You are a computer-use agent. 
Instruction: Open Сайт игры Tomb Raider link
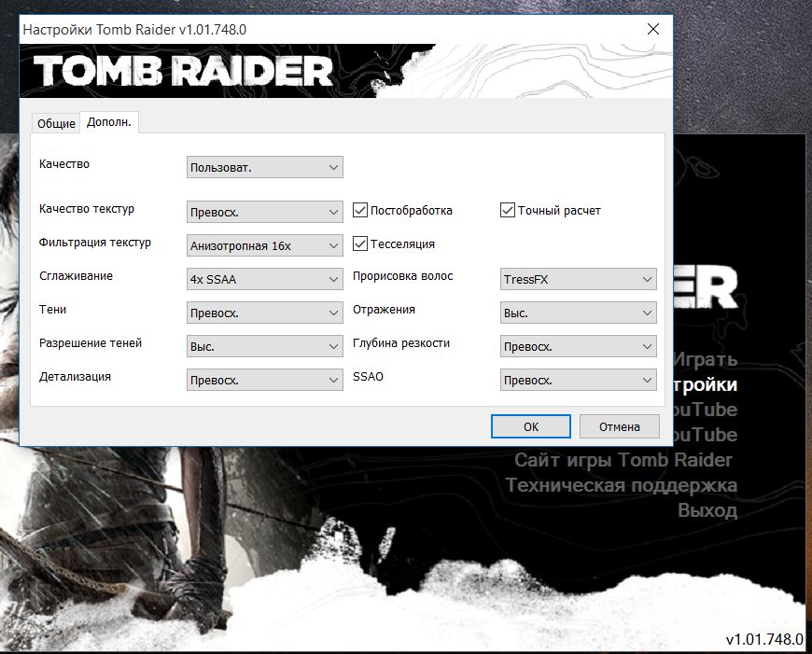(623, 459)
